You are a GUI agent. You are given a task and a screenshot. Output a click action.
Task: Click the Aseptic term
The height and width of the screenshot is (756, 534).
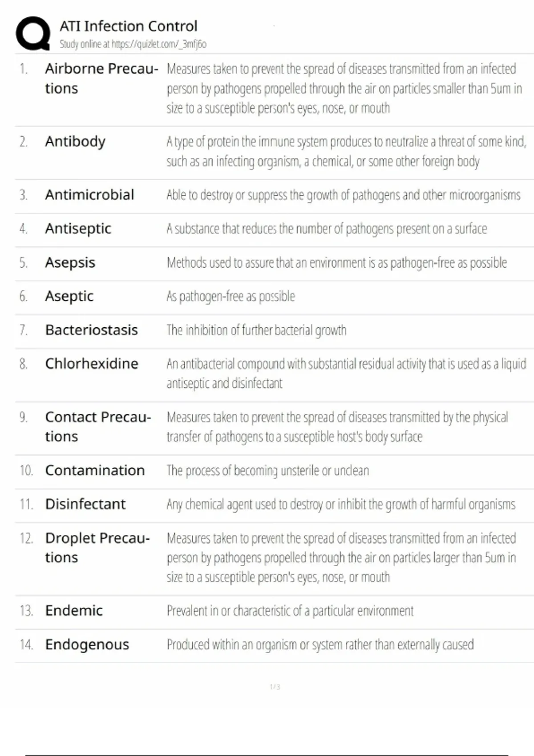point(69,296)
